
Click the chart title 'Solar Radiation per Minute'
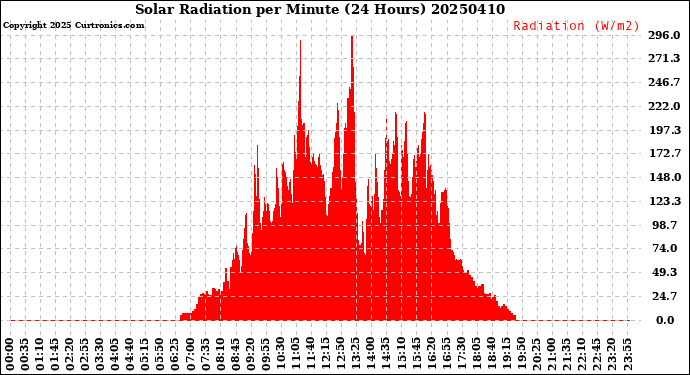click(x=236, y=9)
